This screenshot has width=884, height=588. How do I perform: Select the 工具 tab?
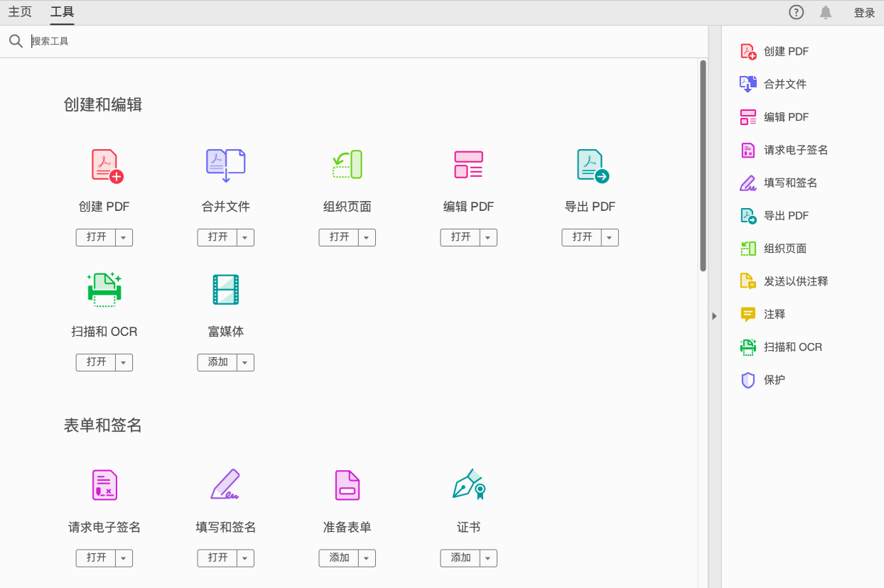(62, 12)
